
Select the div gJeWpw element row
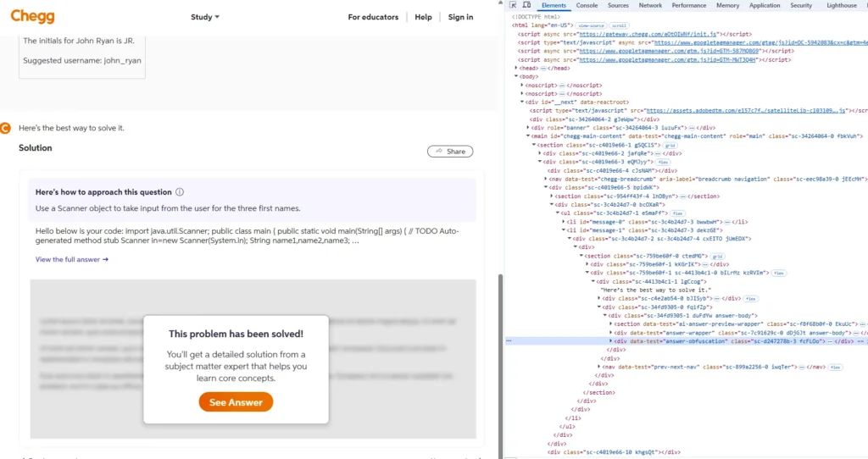(x=594, y=119)
